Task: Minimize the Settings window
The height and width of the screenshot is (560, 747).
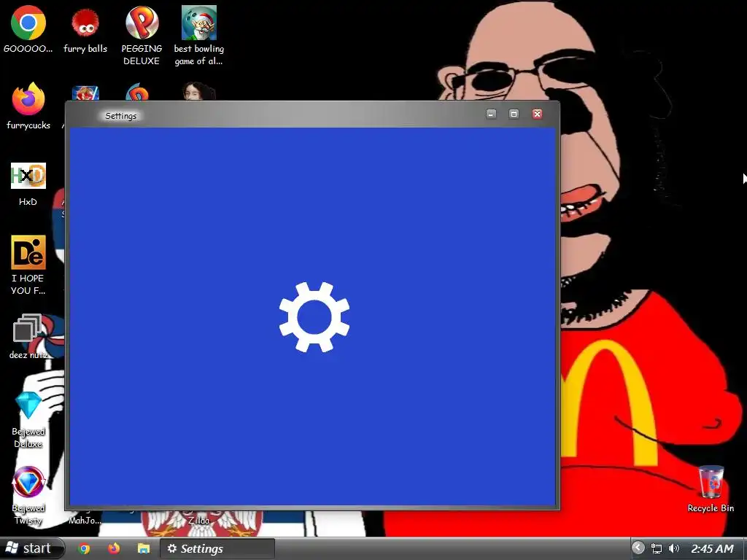Action: click(x=491, y=114)
